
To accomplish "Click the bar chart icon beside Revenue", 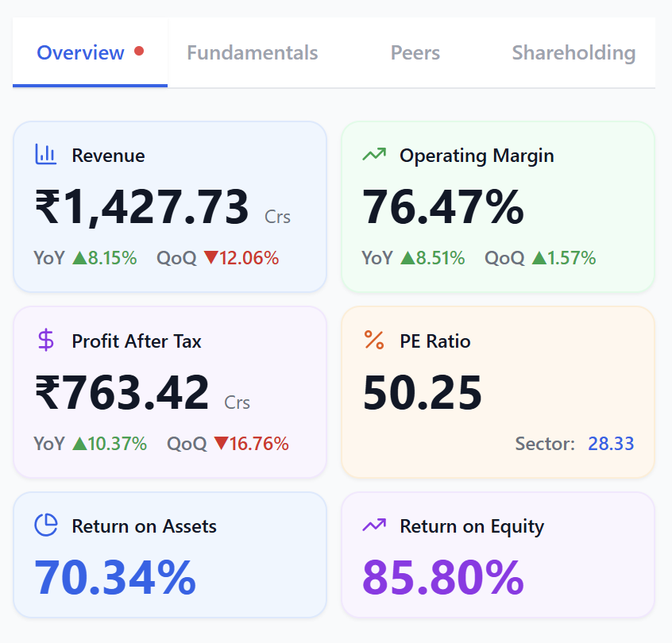I will click(x=45, y=155).
